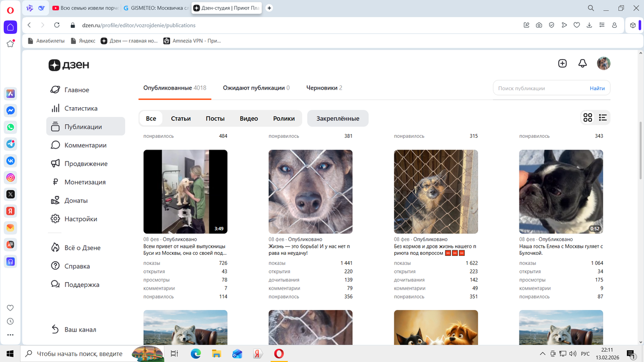The image size is (644, 362).
Task: Open the Черновики tab
Action: pos(324,88)
